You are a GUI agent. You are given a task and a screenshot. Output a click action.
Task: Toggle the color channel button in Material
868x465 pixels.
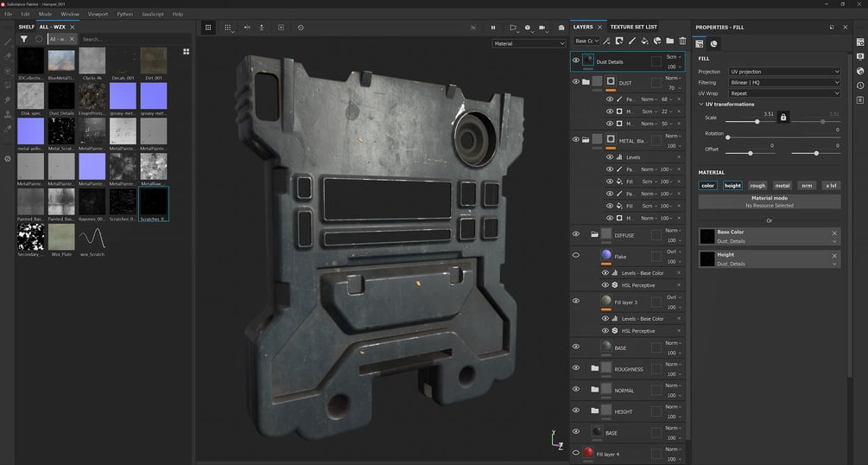(707, 186)
